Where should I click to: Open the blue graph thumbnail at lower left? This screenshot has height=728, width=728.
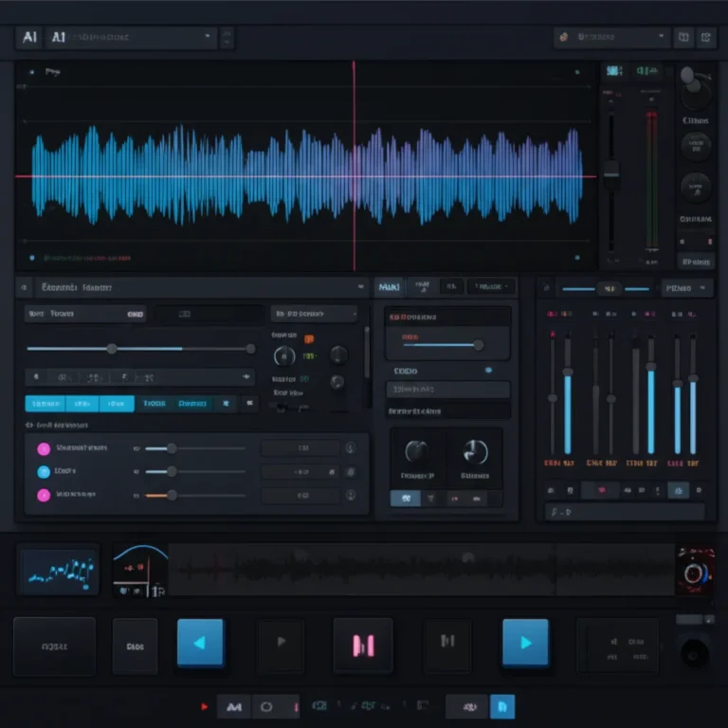pos(58,570)
